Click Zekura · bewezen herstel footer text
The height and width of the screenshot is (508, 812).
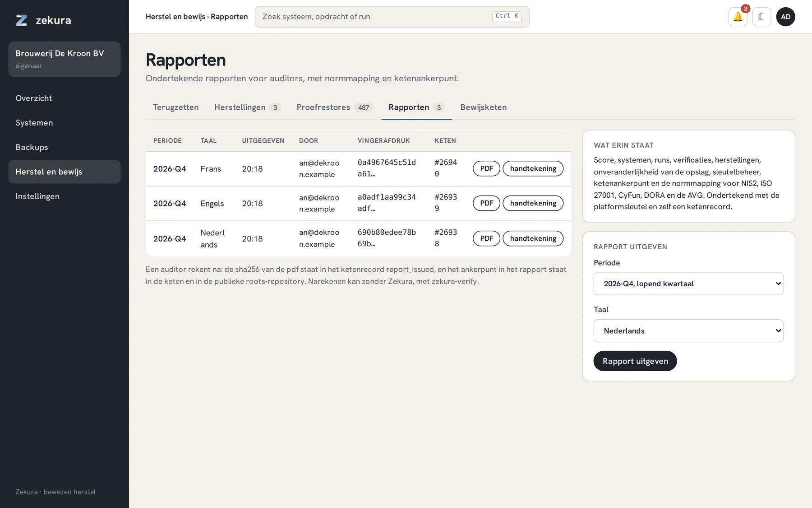pyautogui.click(x=55, y=492)
